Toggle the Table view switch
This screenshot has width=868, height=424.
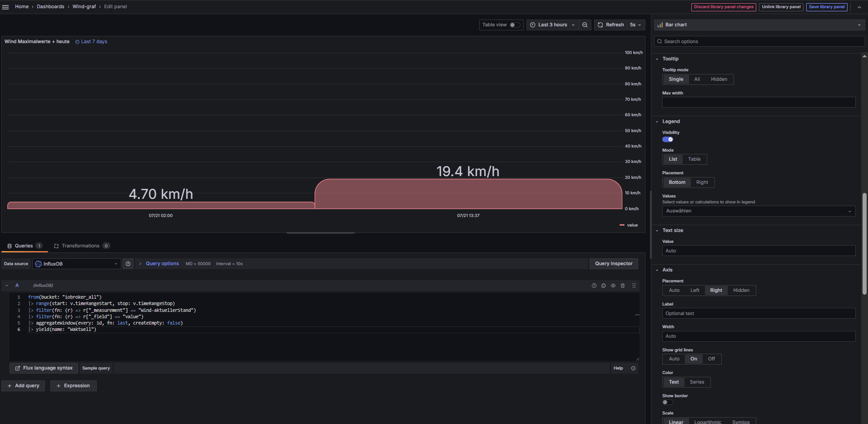[515, 25]
